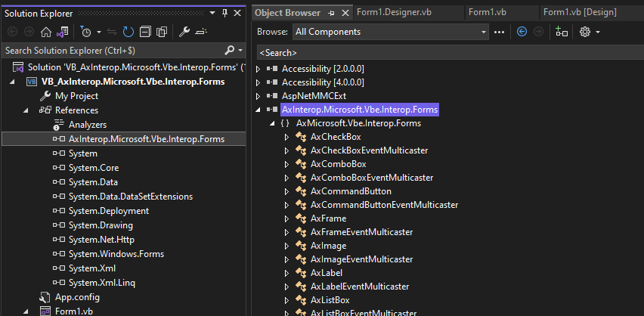Screen dimensions: 644x316
Task: Click the Preview Selected Items icon
Action: pyautogui.click(x=201, y=32)
